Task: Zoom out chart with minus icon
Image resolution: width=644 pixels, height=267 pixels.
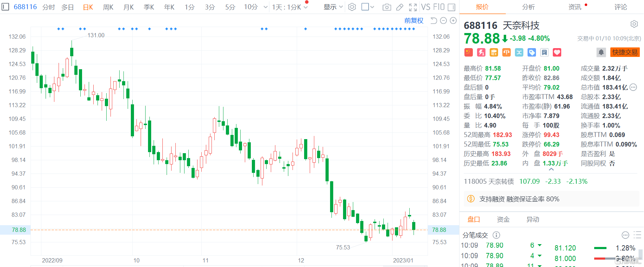Action: coord(443,21)
